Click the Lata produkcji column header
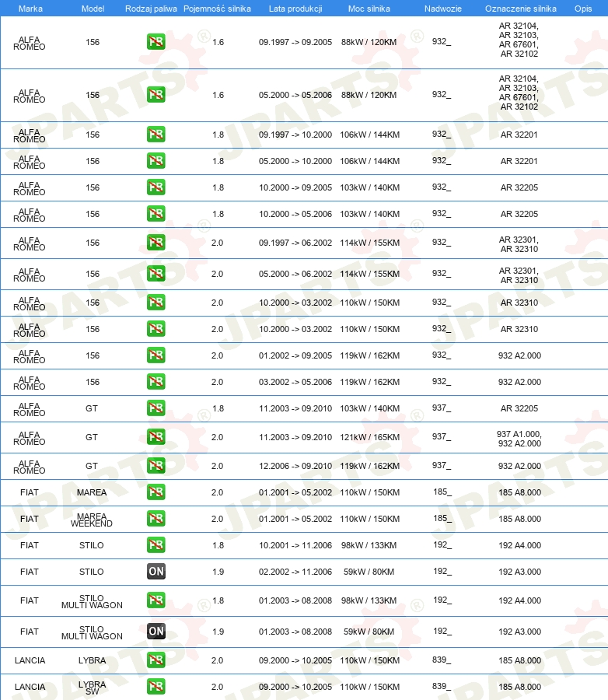The height and width of the screenshot is (700, 608). (295, 9)
